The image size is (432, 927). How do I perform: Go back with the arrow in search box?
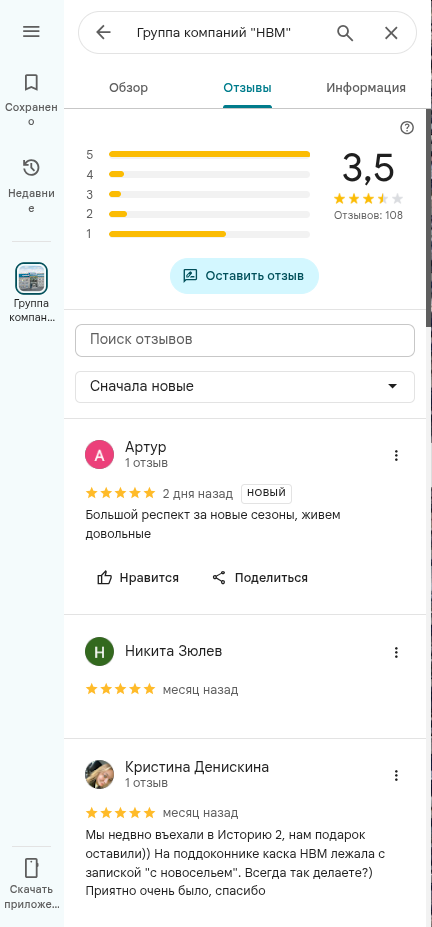point(103,33)
